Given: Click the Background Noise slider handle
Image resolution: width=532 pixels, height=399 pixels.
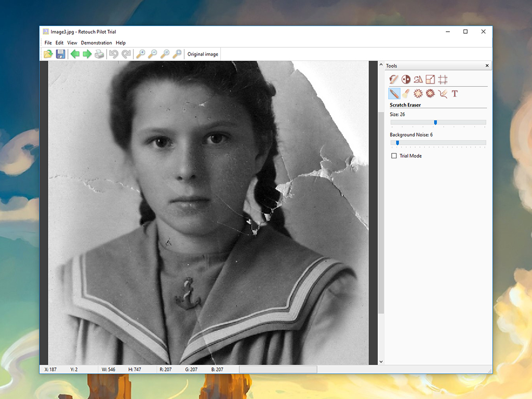Looking at the screenshot, I should pos(397,142).
